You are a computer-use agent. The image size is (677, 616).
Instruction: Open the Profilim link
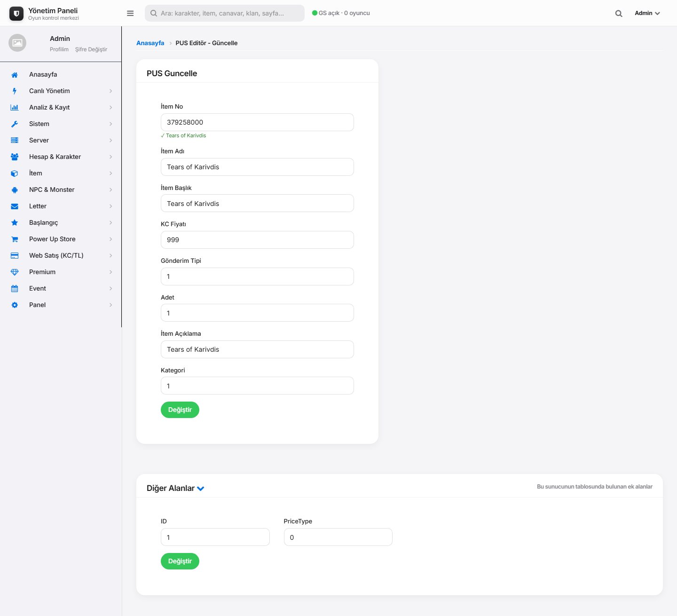pyautogui.click(x=59, y=49)
